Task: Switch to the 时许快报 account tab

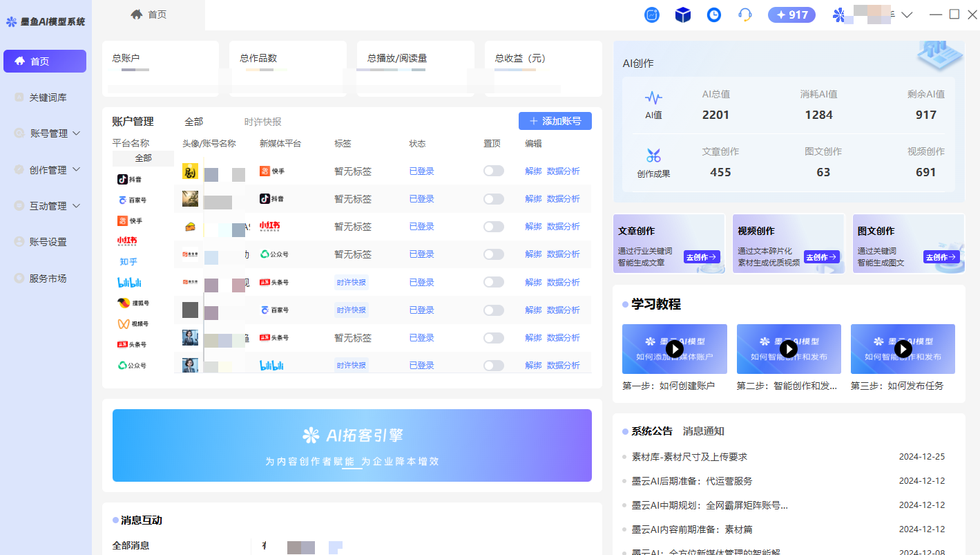Action: pyautogui.click(x=262, y=122)
